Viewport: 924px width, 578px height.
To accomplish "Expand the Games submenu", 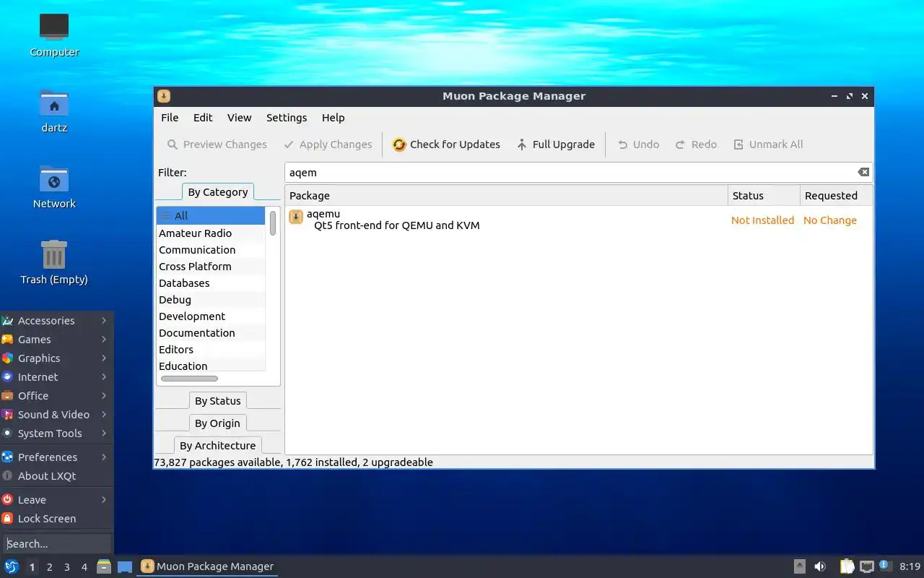I will [56, 340].
